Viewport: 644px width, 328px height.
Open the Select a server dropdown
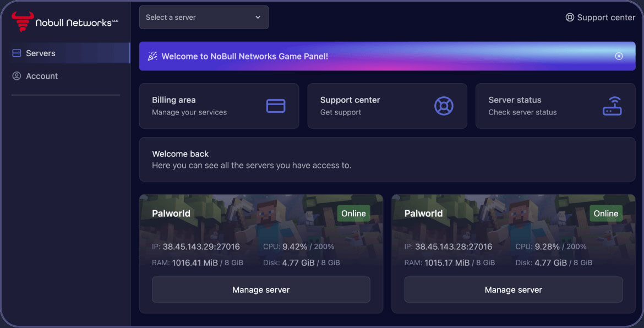[x=203, y=18]
